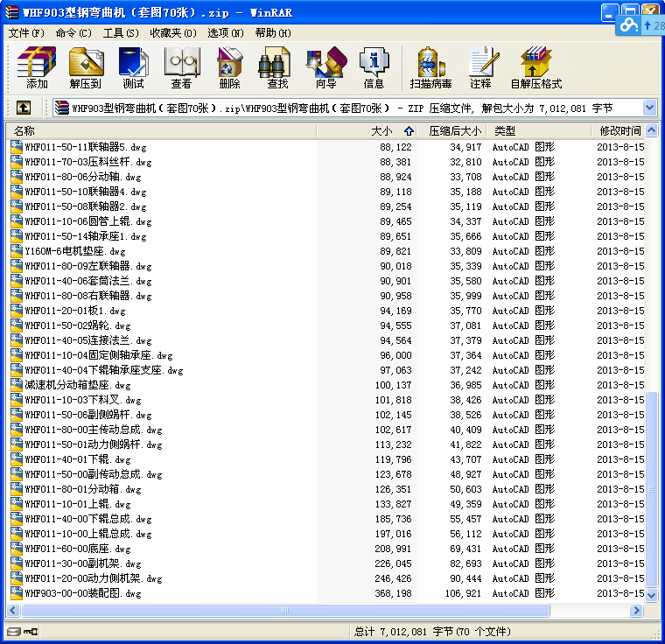Select file WHF011-40-06套筒法兰.dwg

coord(88,280)
